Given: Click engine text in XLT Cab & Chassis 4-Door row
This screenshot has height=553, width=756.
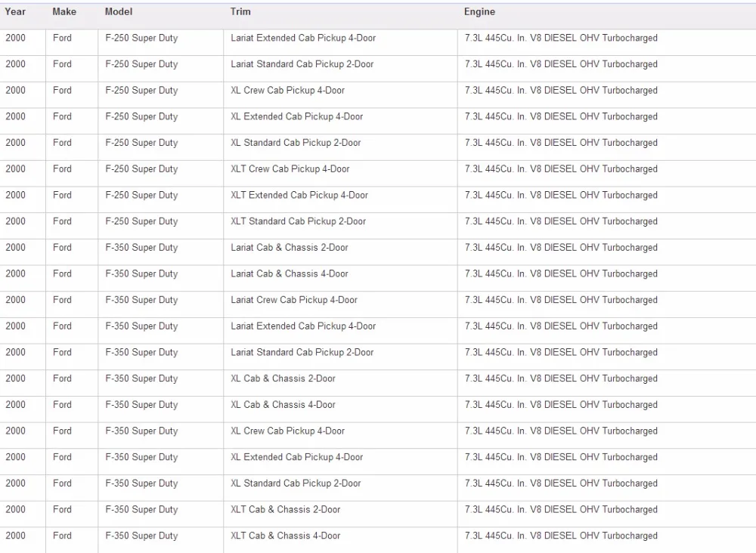Looking at the screenshot, I should [x=561, y=536].
